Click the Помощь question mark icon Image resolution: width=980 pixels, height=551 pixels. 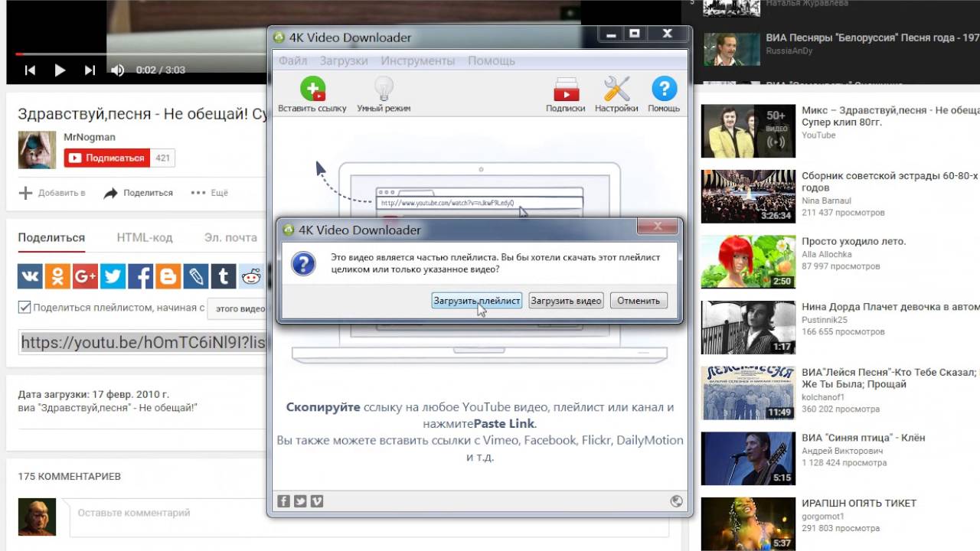coord(664,89)
